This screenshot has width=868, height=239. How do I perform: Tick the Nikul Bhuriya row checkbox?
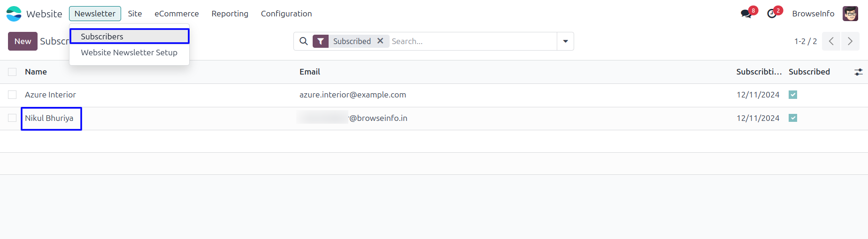coord(12,118)
